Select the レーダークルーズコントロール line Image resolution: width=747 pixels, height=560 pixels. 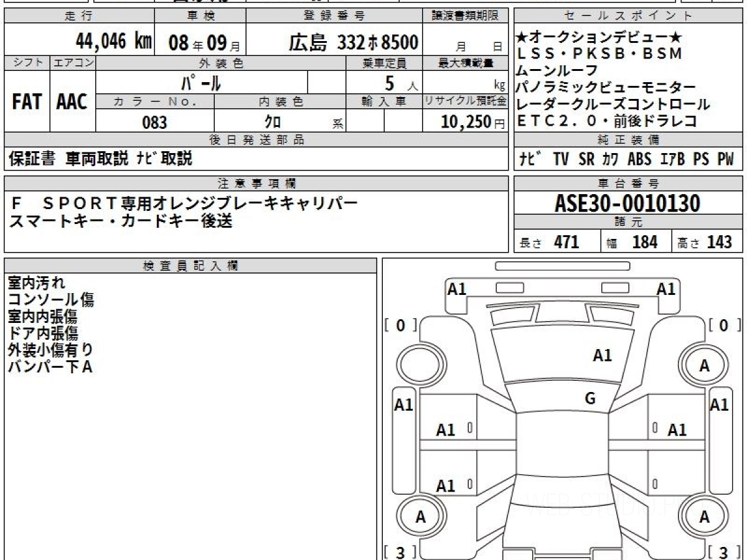pos(613,105)
